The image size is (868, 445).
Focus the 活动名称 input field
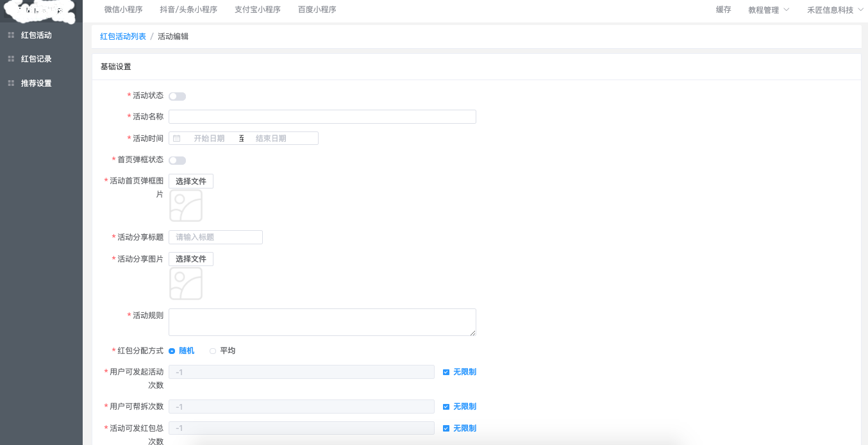point(322,117)
